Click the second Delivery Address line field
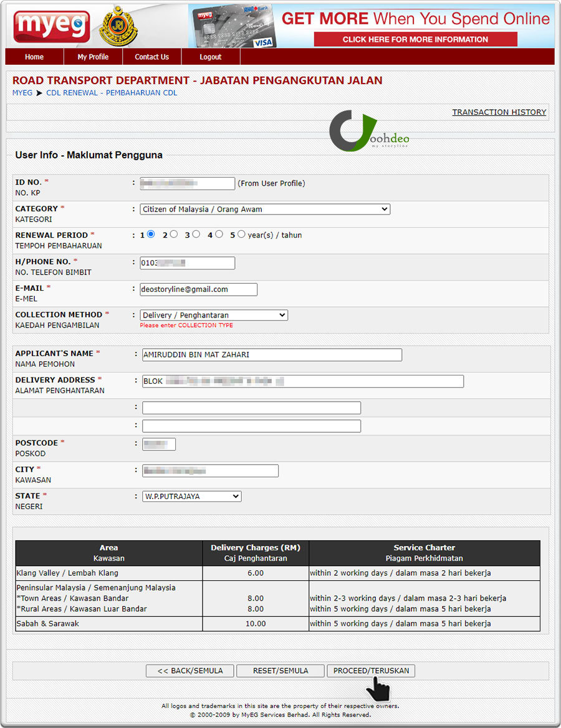561x728 pixels. click(x=251, y=408)
